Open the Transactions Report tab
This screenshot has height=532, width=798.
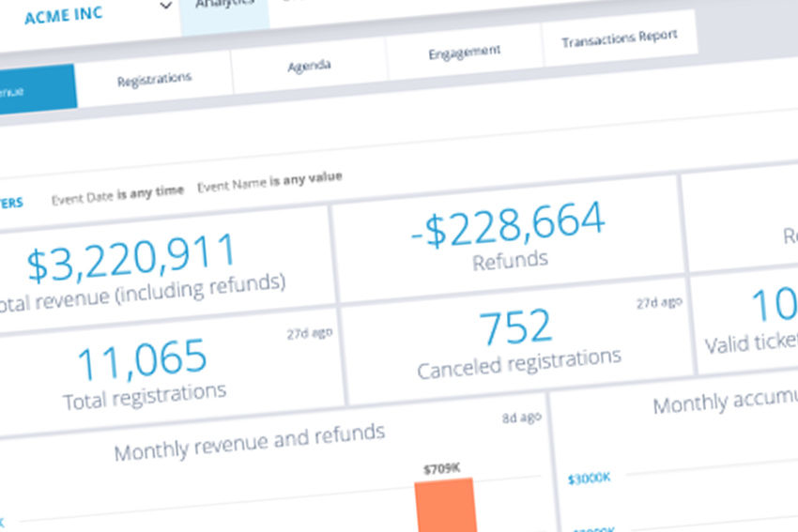click(x=620, y=38)
